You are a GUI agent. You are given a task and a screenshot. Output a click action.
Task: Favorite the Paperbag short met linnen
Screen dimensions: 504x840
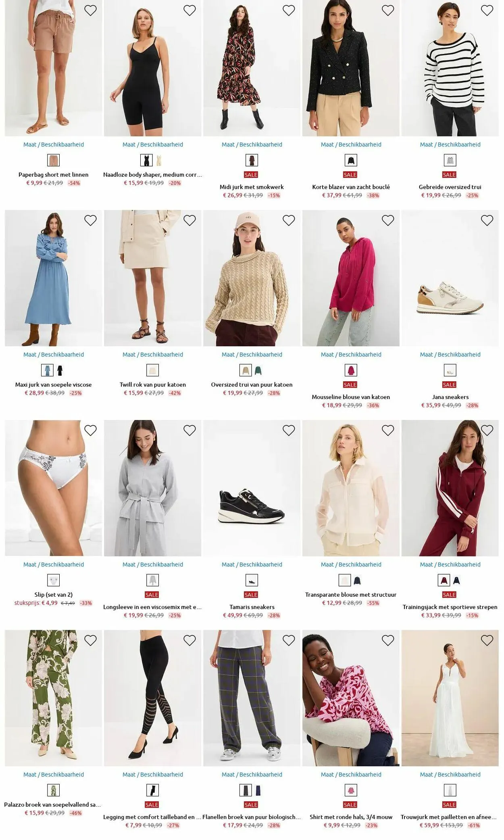90,10
